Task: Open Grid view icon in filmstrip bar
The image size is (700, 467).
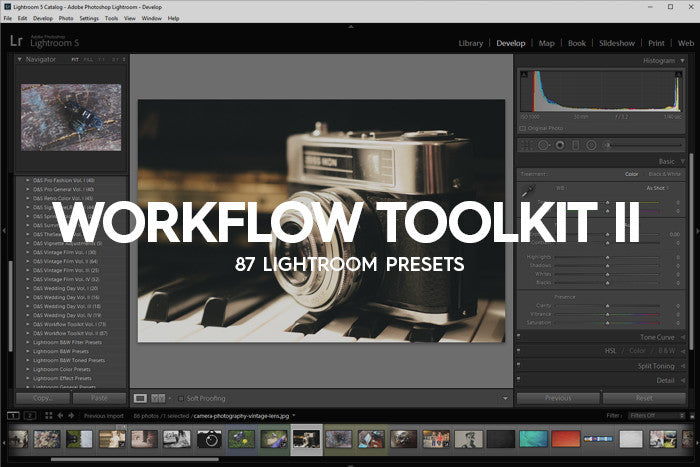Action: coord(49,416)
